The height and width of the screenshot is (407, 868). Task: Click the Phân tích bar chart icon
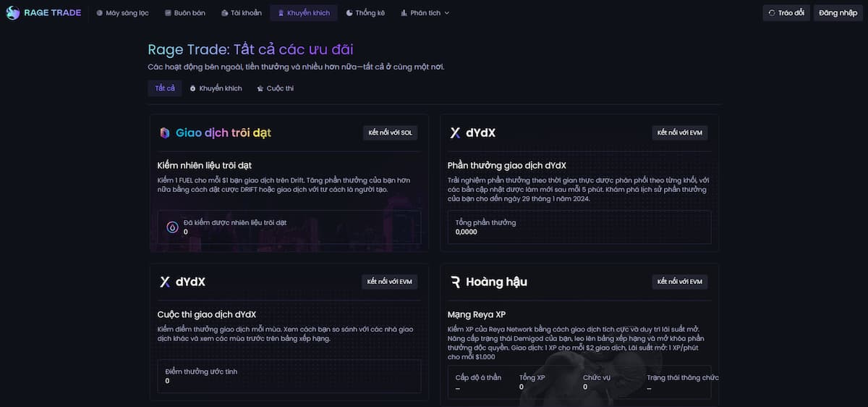point(404,13)
